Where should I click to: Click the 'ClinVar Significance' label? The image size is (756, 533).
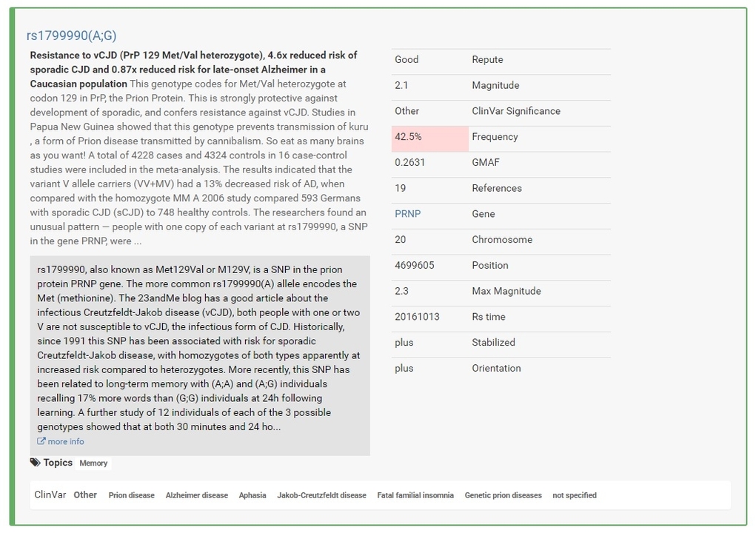(516, 111)
